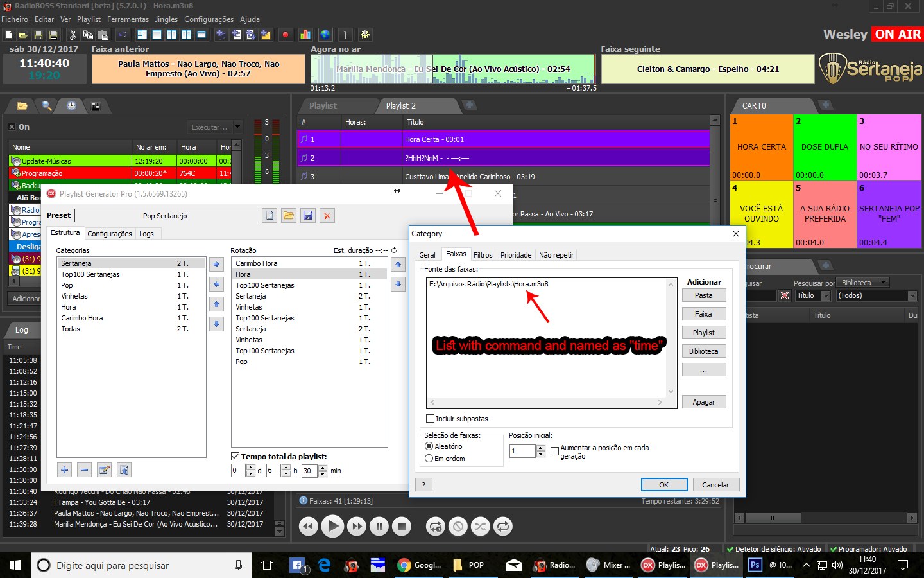Remove a category with the minus icon
Viewport: 924px width, 578px height.
[x=84, y=470]
